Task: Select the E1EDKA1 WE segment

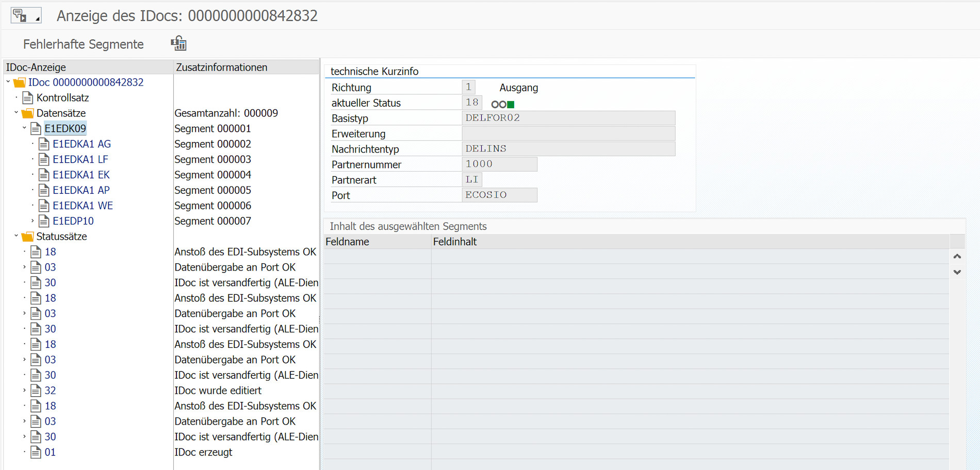Action: point(83,206)
